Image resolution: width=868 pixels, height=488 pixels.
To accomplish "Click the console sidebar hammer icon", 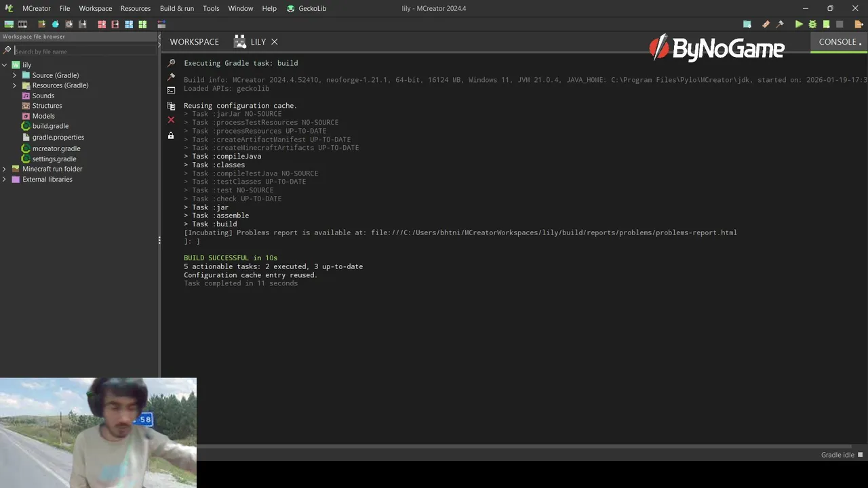I will (171, 77).
